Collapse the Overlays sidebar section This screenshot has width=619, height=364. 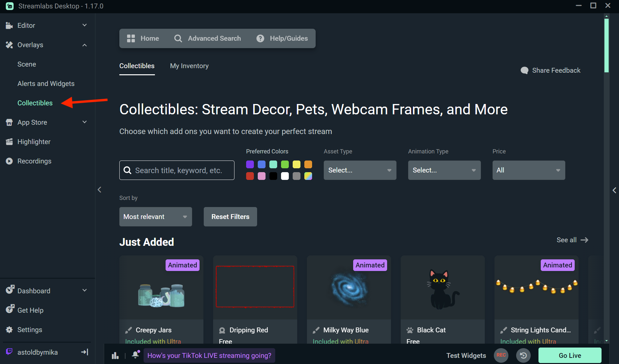pyautogui.click(x=84, y=45)
